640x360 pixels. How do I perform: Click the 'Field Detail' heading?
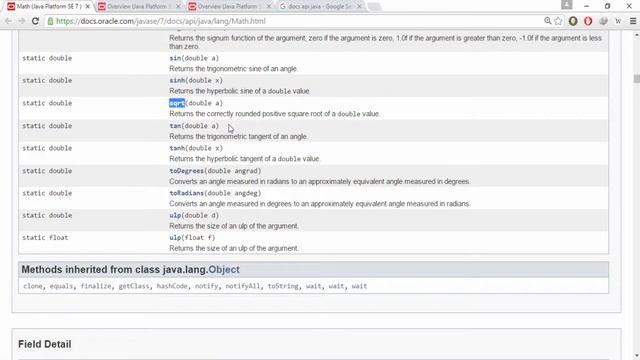[x=45, y=344]
